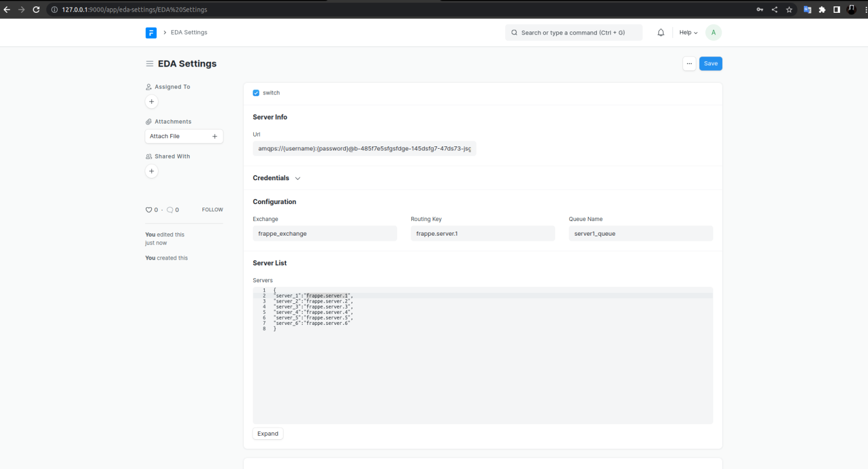Like the document with the heart icon
Viewport: 868px width, 469px height.
click(x=148, y=210)
